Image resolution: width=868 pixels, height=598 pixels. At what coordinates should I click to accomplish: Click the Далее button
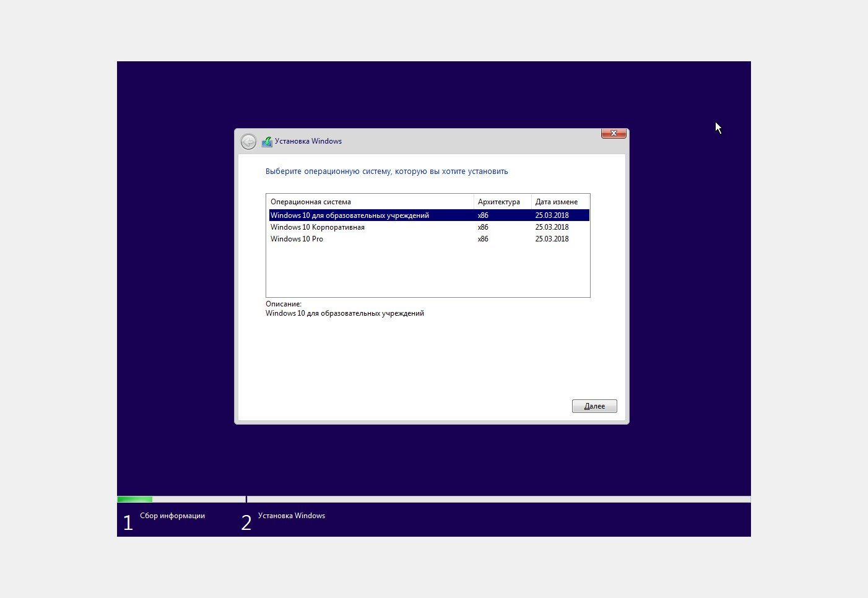(594, 406)
